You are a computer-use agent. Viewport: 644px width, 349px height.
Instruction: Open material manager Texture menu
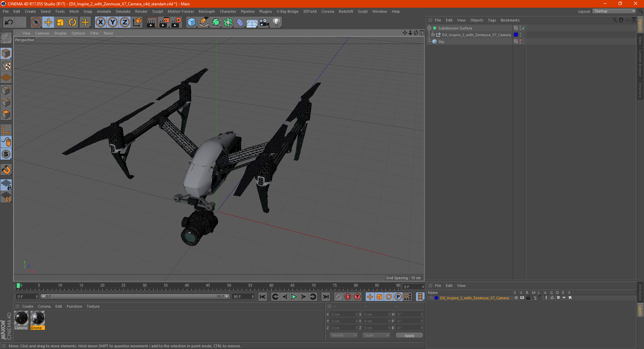93,306
